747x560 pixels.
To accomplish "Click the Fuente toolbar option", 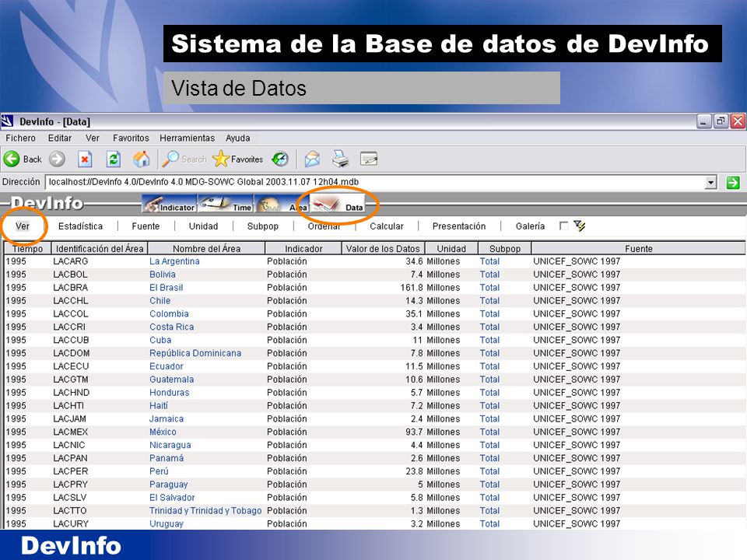I will [x=146, y=226].
